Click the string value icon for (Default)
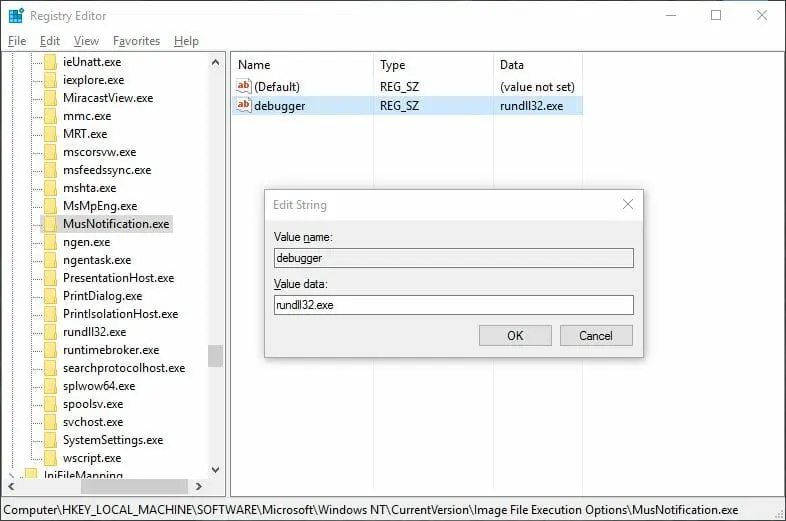This screenshot has height=521, width=786. point(244,86)
